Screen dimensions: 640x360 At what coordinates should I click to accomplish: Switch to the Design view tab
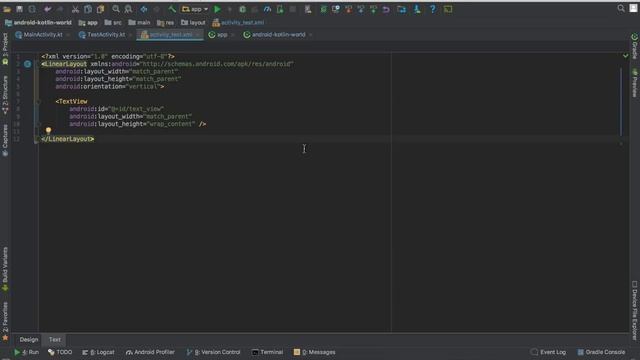(29, 340)
